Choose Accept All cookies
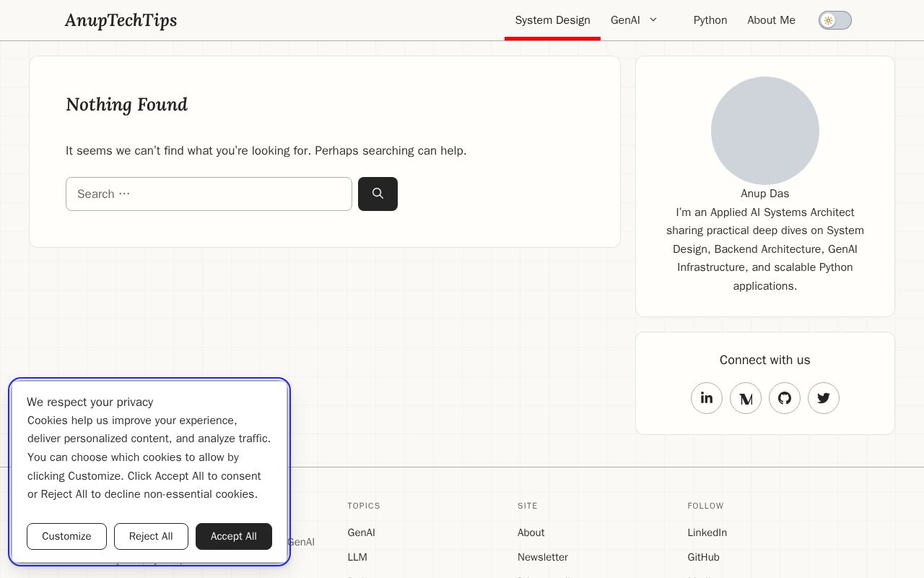 point(234,536)
